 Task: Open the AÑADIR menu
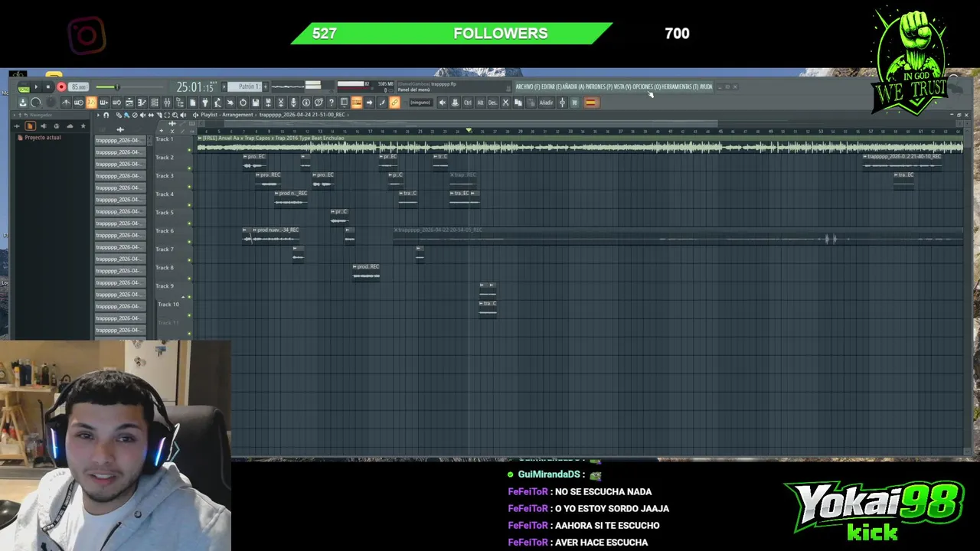tap(573, 86)
